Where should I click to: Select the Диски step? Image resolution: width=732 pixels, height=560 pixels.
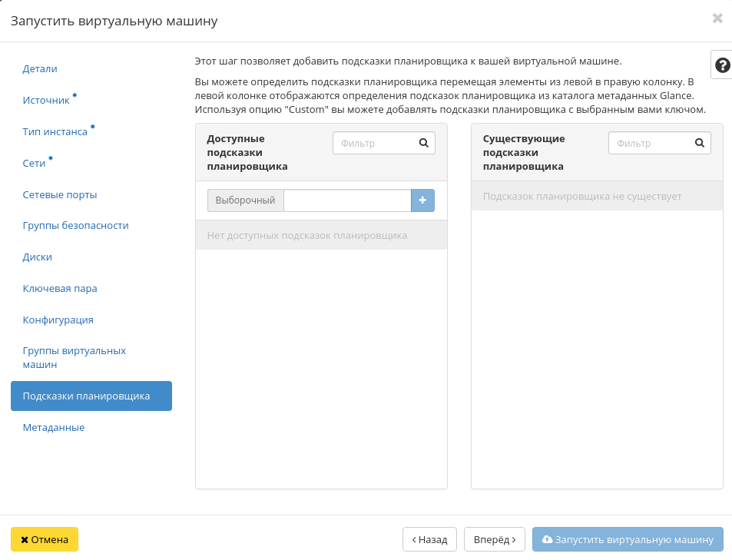click(37, 257)
